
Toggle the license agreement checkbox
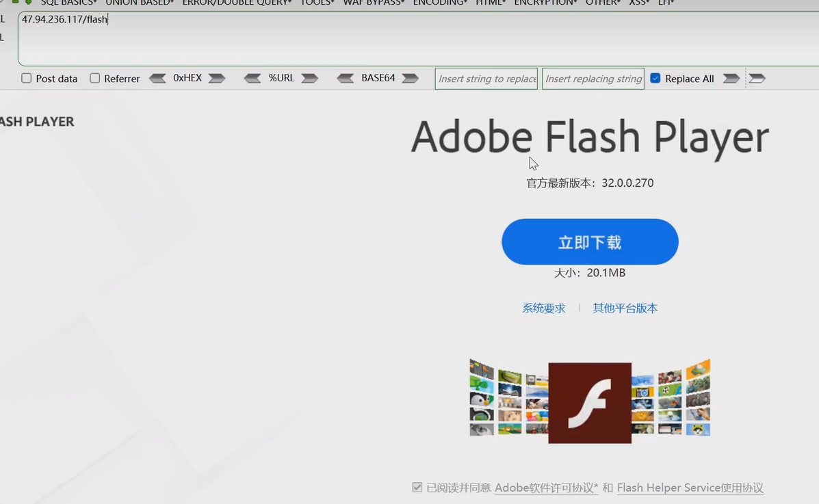coord(417,488)
